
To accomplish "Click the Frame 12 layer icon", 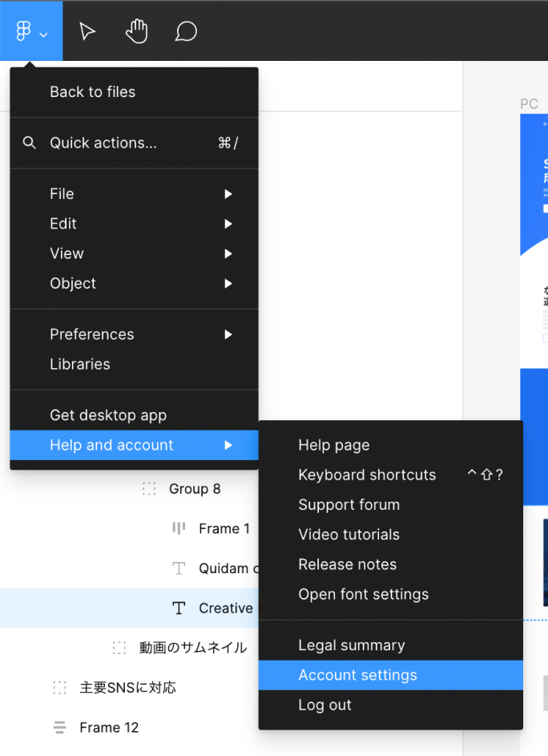I will [59, 727].
